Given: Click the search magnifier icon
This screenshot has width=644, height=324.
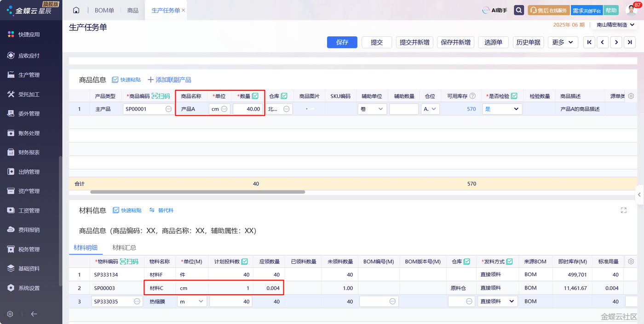Looking at the screenshot, I should coord(519,10).
